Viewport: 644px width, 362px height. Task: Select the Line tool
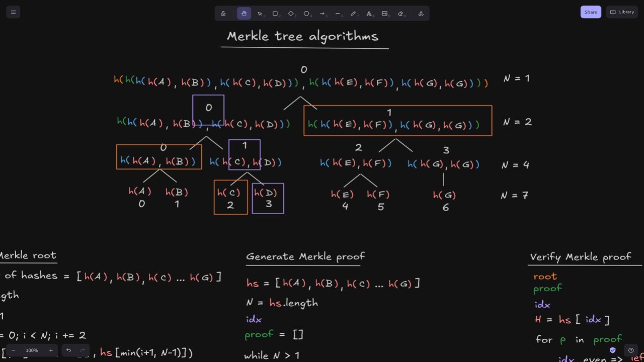pos(338,14)
